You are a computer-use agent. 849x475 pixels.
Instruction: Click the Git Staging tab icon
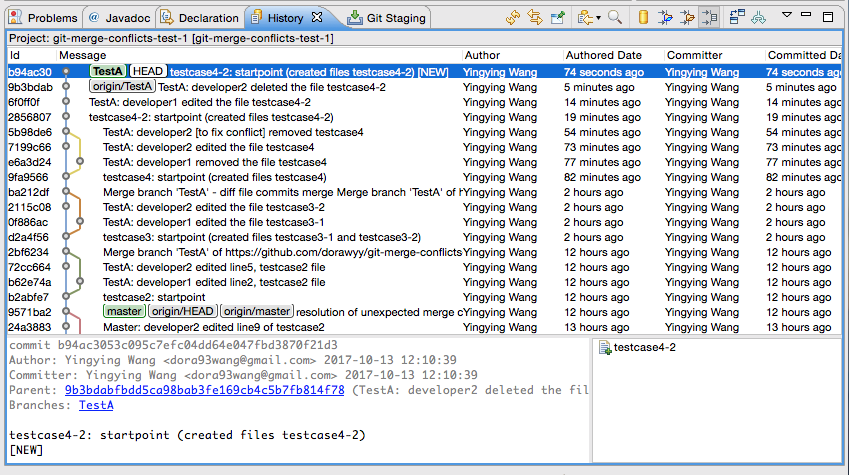tap(355, 17)
